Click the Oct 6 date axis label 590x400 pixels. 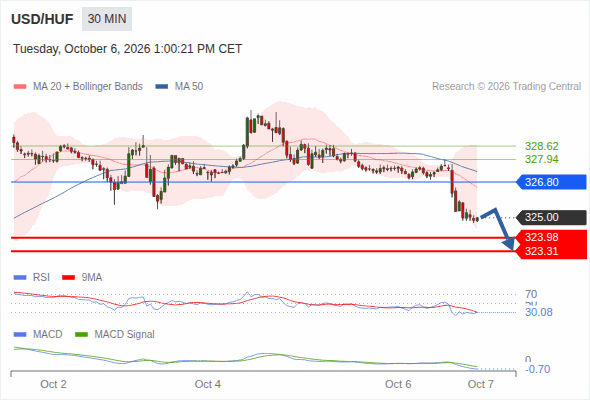tap(398, 384)
